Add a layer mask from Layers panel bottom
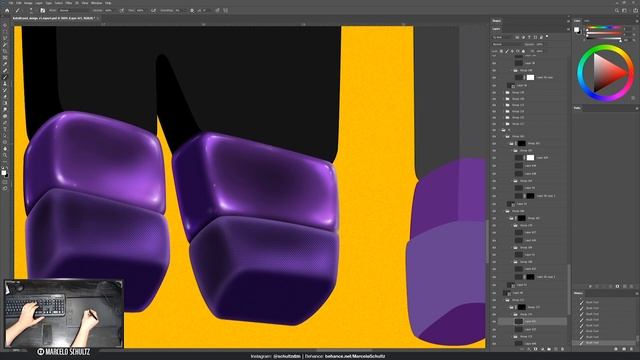Screen dimensions: 640x360 [536, 349]
